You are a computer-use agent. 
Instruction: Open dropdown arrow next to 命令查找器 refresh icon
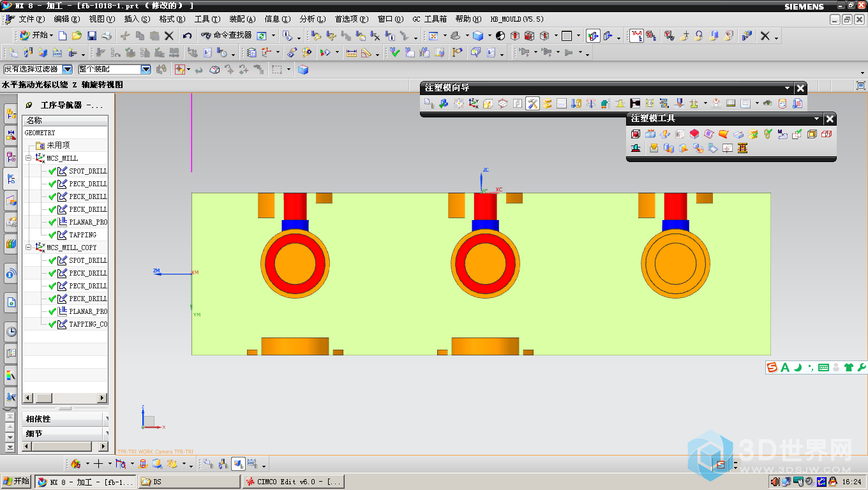click(274, 36)
